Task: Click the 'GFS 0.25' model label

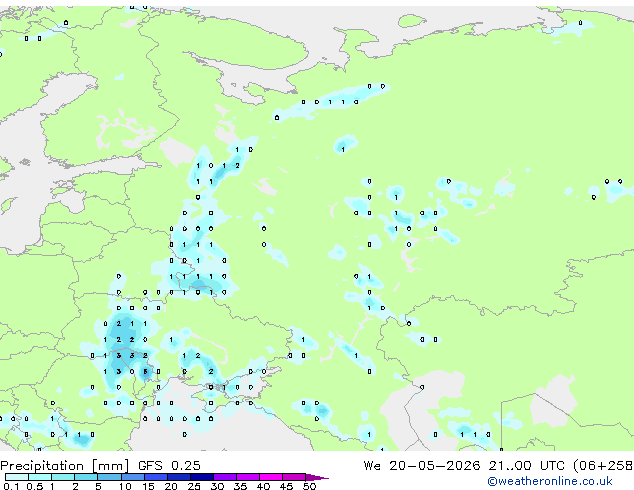Action: tap(169, 466)
